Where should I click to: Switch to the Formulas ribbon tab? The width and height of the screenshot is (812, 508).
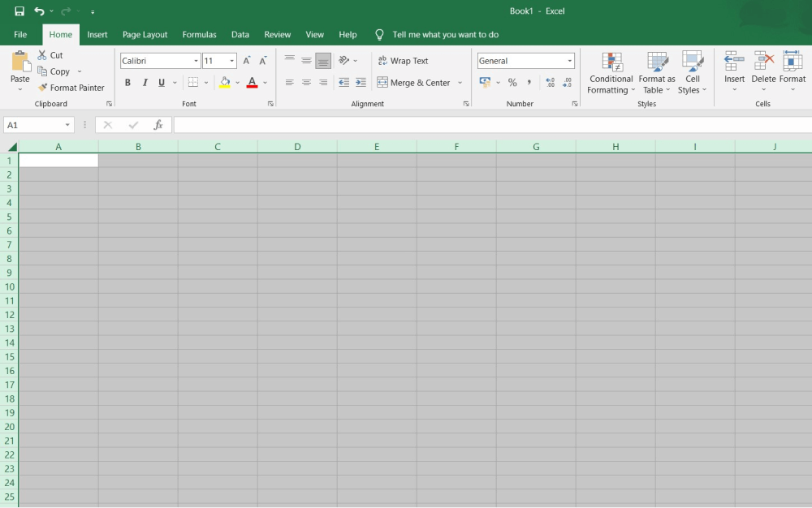[199, 34]
